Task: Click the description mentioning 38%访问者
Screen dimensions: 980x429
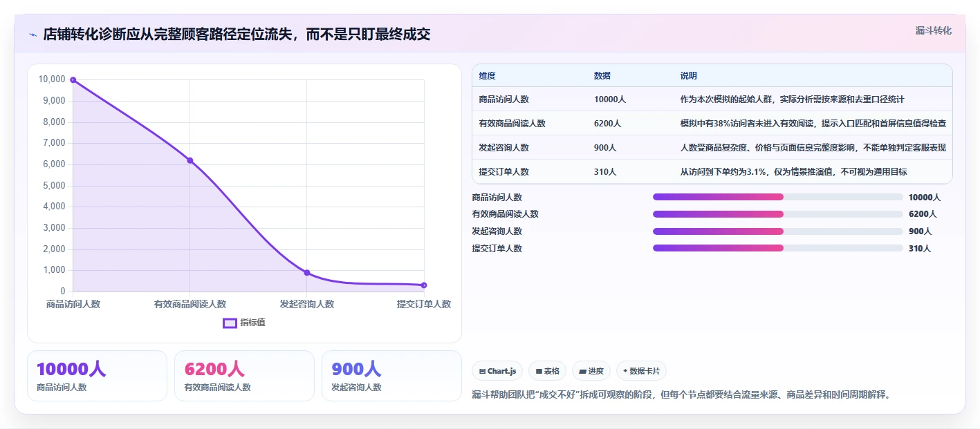Action: (813, 124)
